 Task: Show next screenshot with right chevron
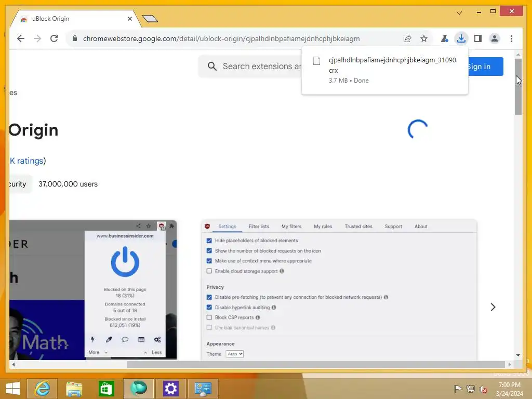tap(493, 307)
